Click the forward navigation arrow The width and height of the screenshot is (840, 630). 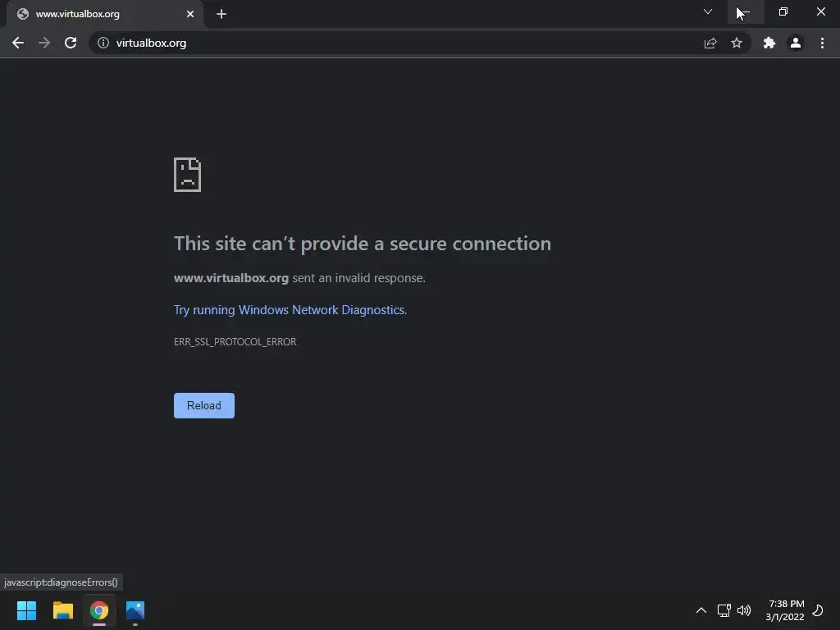pyautogui.click(x=44, y=43)
